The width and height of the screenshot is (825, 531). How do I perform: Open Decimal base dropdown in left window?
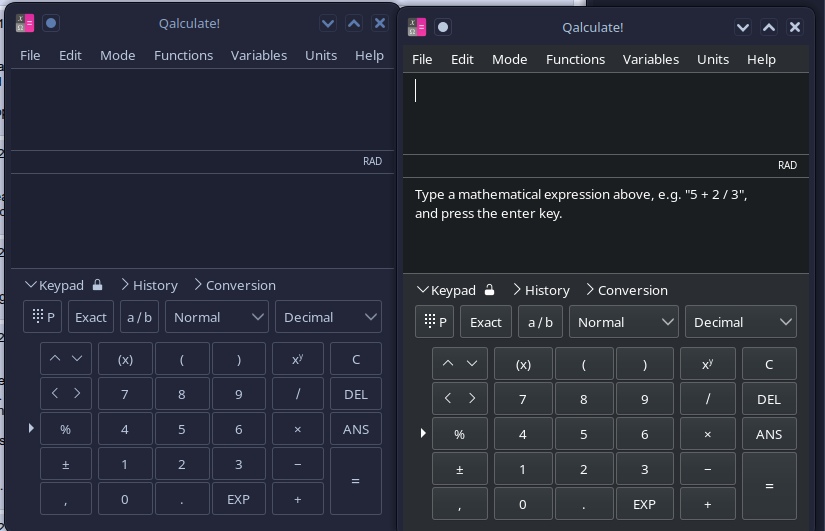tap(328, 317)
